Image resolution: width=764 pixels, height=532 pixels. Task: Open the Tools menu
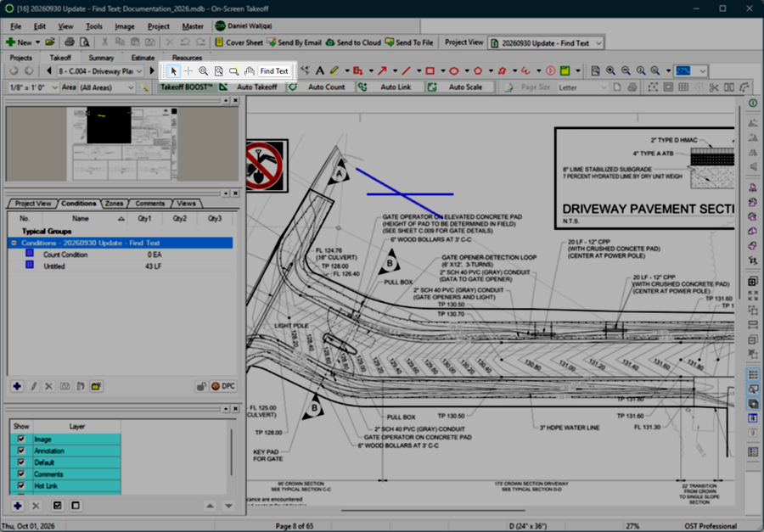tap(94, 26)
